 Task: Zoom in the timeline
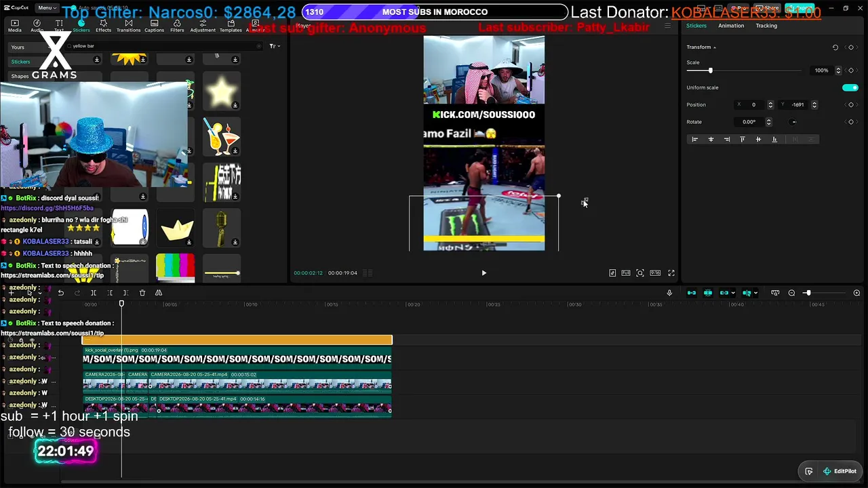tap(856, 293)
